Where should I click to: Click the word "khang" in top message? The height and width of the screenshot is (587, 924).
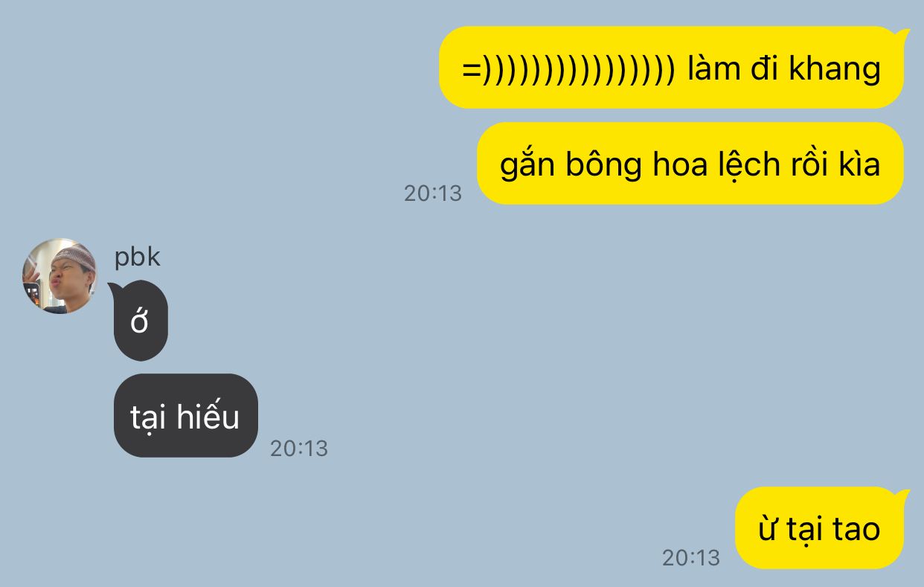tap(835, 69)
